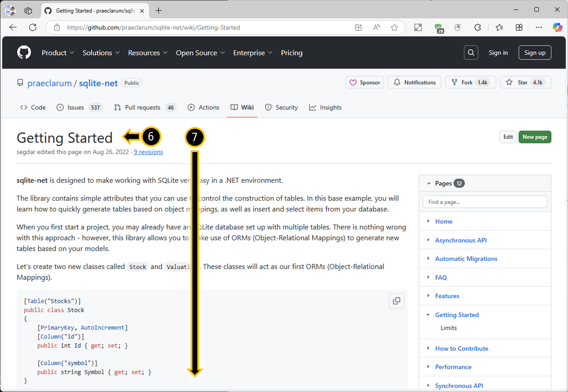
Task: Open the collections icon
Action: pos(519,27)
